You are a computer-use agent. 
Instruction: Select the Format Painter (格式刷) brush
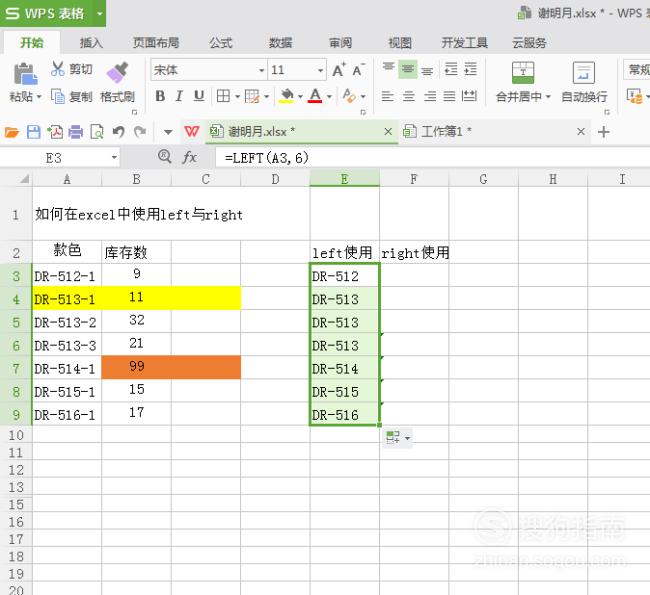pos(117,73)
